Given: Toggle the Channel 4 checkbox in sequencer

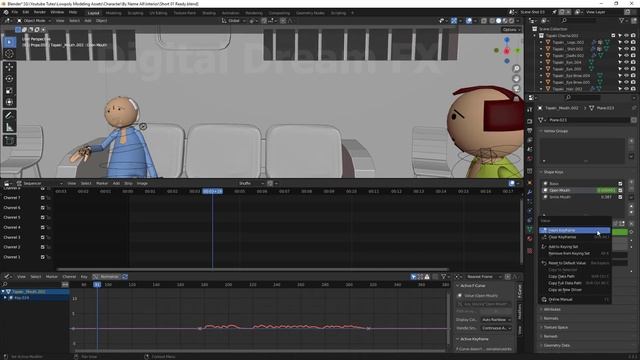Looking at the screenshot, I should [42, 227].
